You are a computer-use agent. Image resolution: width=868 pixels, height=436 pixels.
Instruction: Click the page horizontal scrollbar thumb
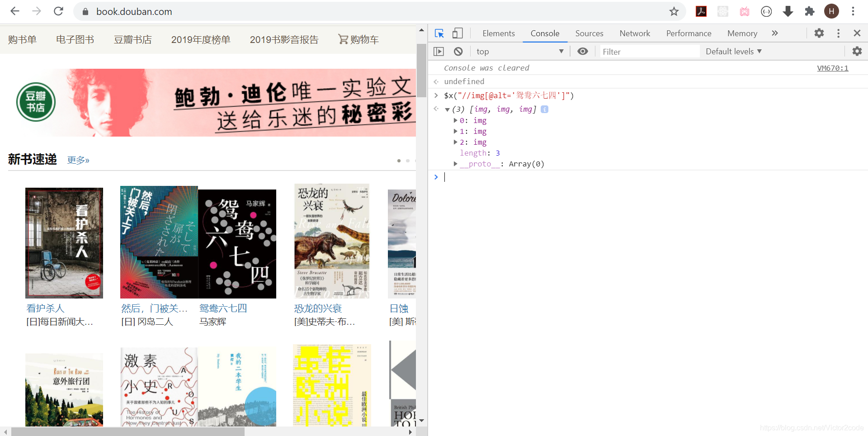(128, 431)
